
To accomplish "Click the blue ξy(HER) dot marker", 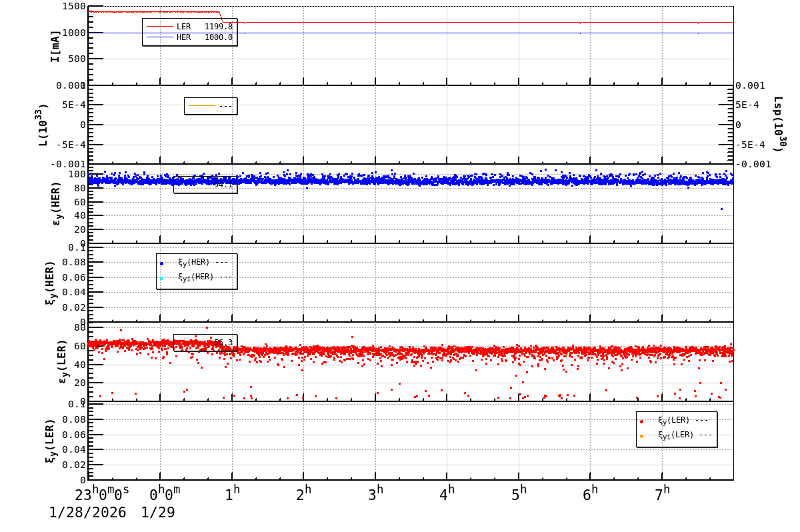I will (160, 262).
